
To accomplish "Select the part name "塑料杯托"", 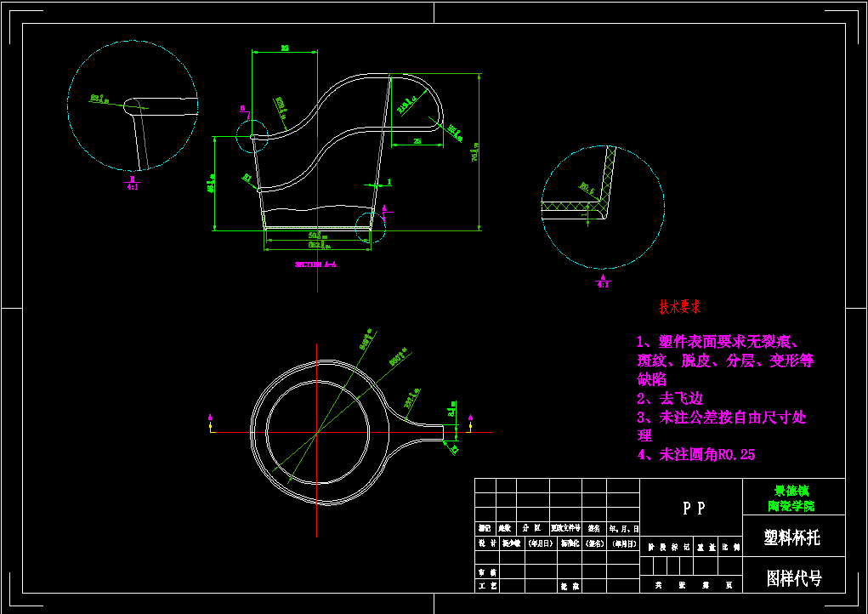I will pos(792,537).
